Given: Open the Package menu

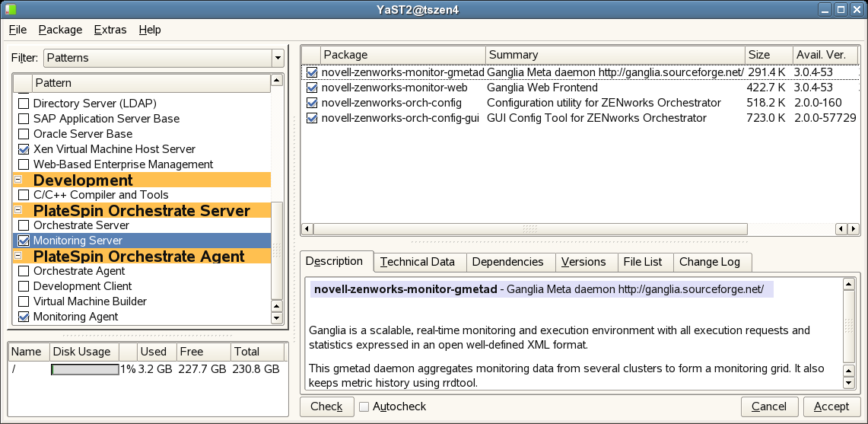Looking at the screenshot, I should tap(60, 30).
